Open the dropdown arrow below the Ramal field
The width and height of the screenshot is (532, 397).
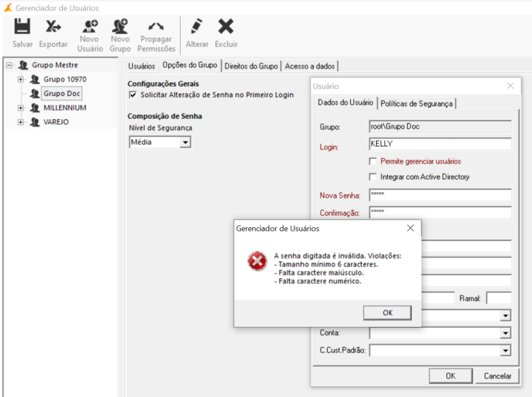pyautogui.click(x=505, y=316)
